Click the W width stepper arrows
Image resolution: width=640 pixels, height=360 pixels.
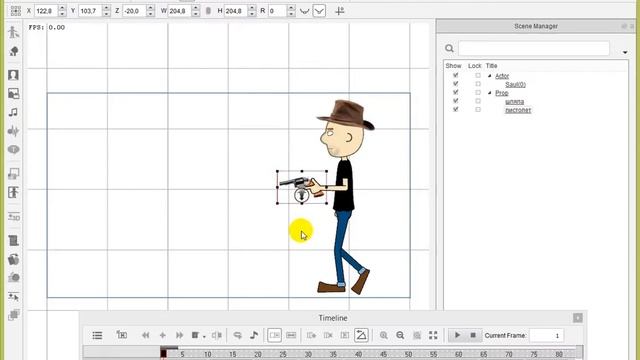tap(196, 11)
